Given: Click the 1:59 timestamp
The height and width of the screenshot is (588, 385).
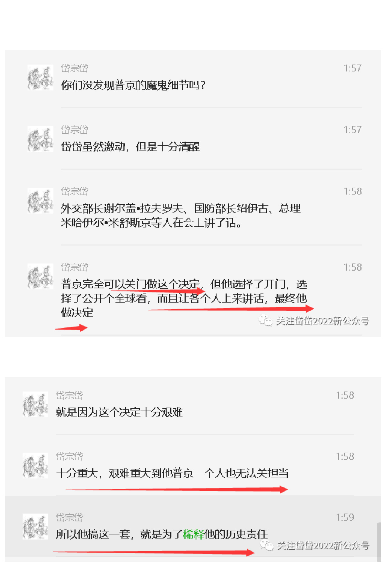Looking at the screenshot, I should click(345, 517).
